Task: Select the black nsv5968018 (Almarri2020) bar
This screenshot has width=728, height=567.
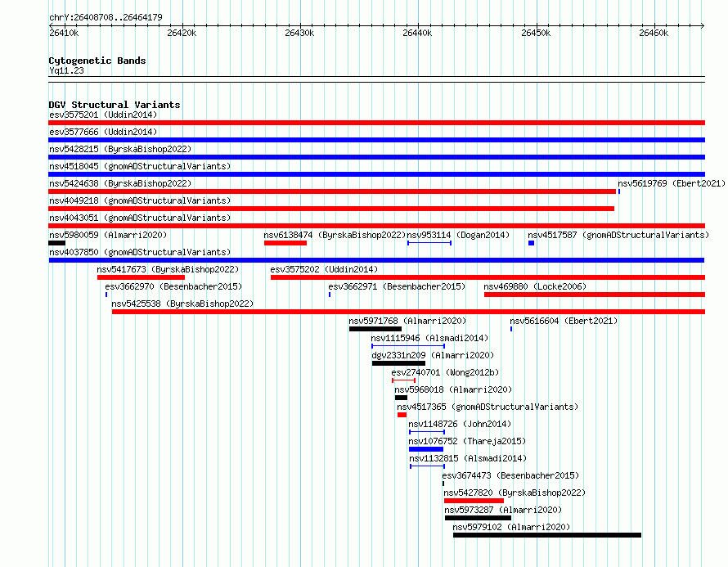Action: point(401,398)
